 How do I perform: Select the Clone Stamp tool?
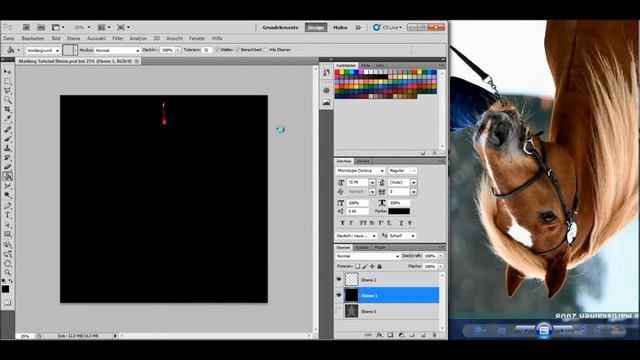(7, 149)
